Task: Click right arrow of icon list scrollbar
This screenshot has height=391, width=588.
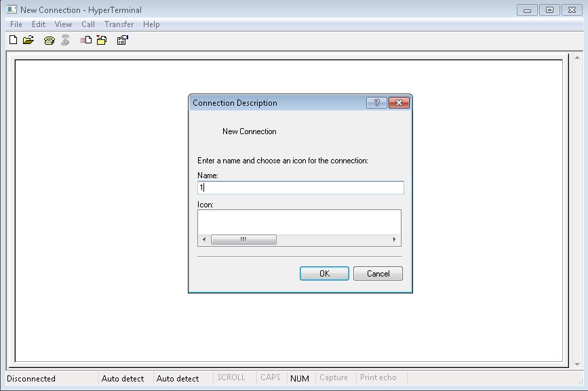Action: tap(395, 239)
